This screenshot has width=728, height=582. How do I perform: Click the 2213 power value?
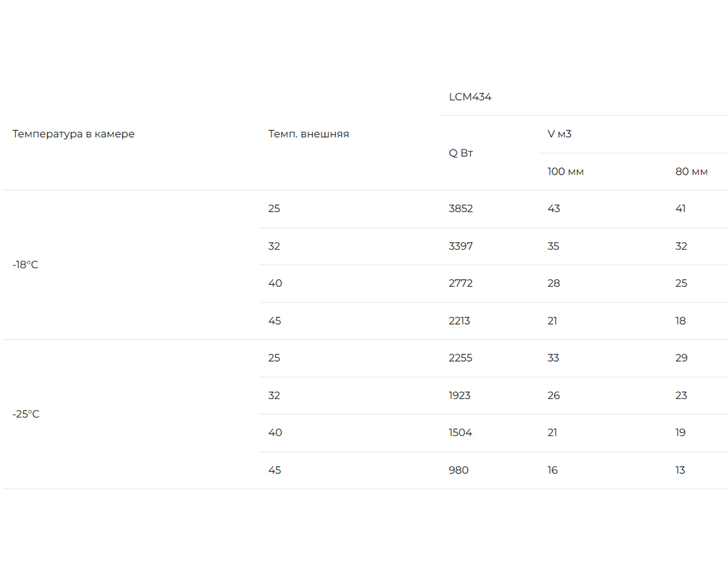click(460, 321)
